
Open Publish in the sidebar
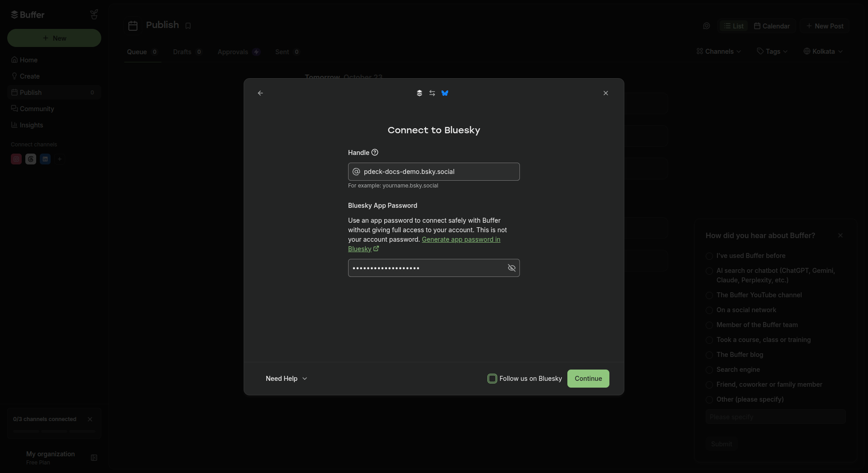54,93
